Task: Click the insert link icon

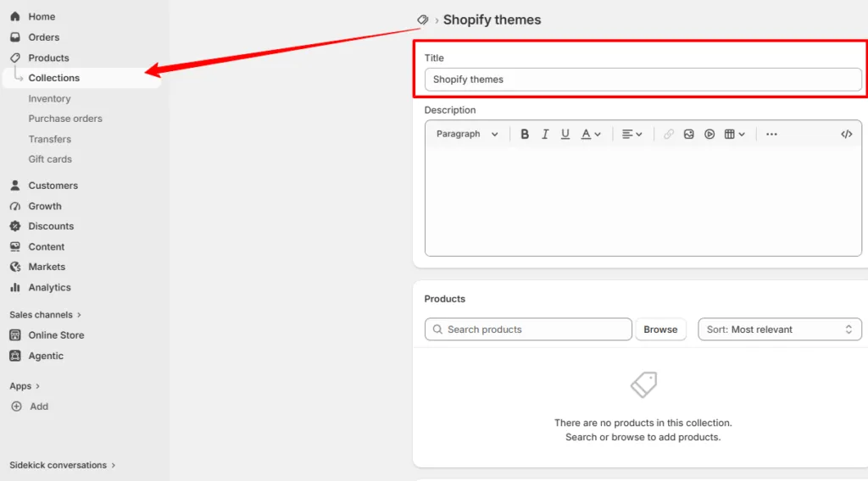Action: 669,134
